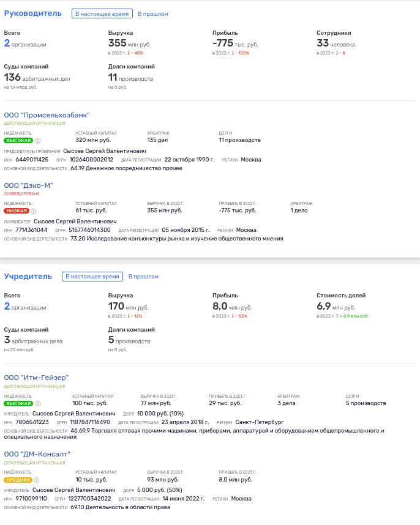
Task: Click ИНН 7714361044 of Дэко-М
Action: [x=31, y=230]
